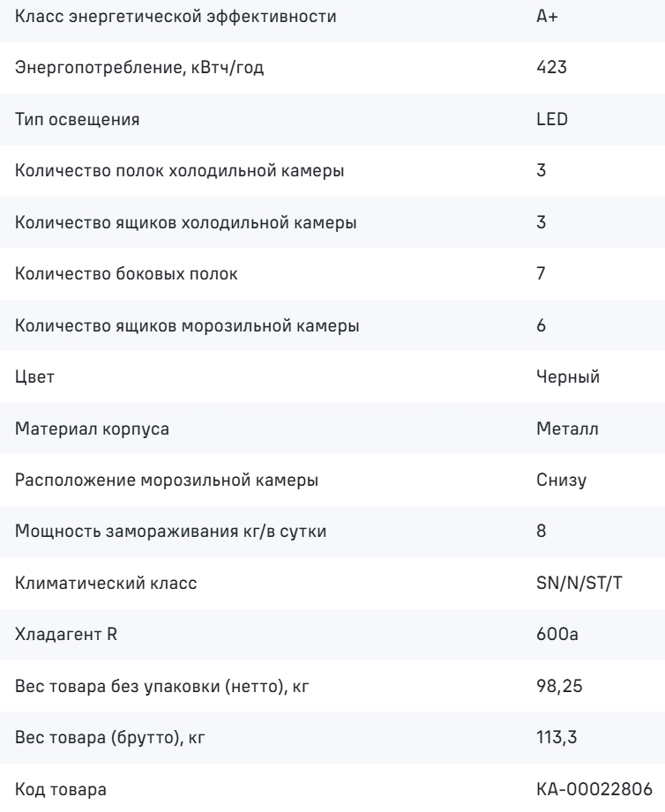Click the 'Энергопотребление, кВтч/год' row label
The height and width of the screenshot is (812, 665).
139,67
